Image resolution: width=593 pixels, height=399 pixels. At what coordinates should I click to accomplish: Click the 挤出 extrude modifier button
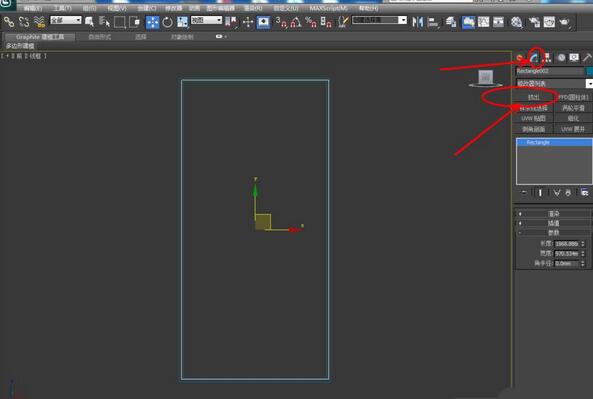click(x=534, y=97)
